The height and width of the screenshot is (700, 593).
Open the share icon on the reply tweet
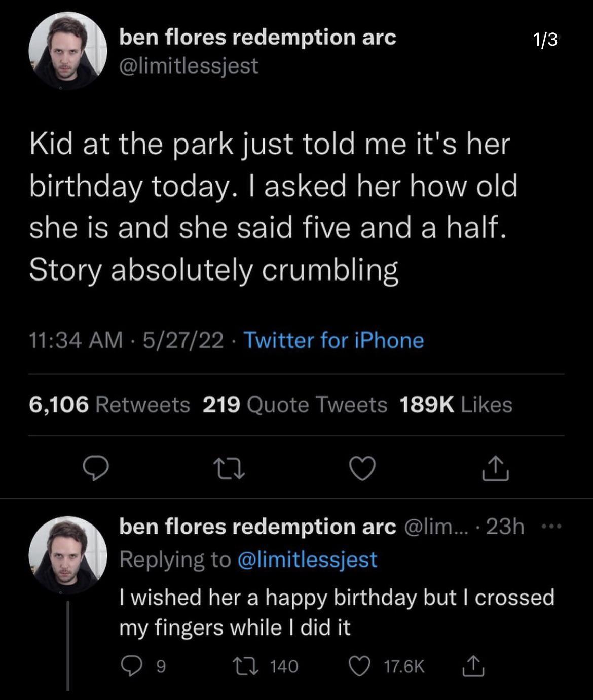coord(473,664)
